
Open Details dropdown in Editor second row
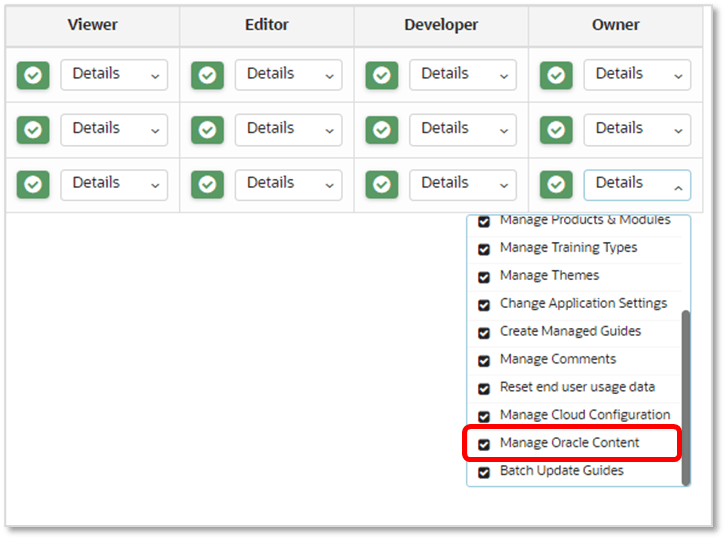288,130
